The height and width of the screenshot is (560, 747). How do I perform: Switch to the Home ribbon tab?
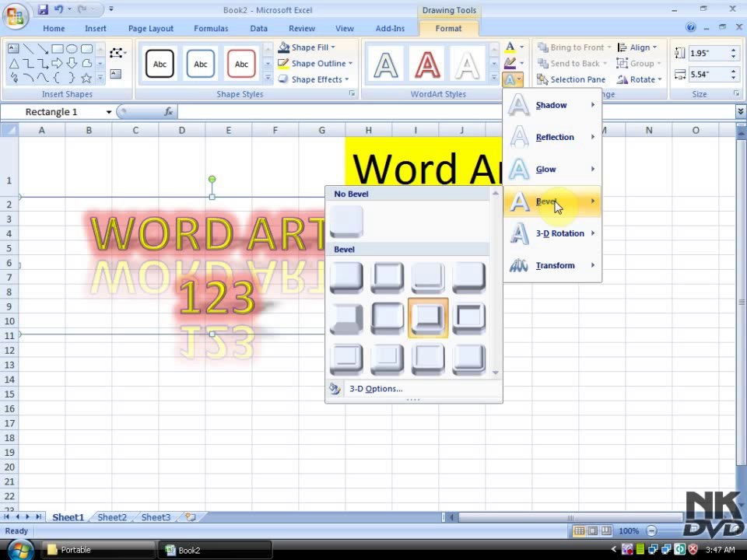coord(54,29)
